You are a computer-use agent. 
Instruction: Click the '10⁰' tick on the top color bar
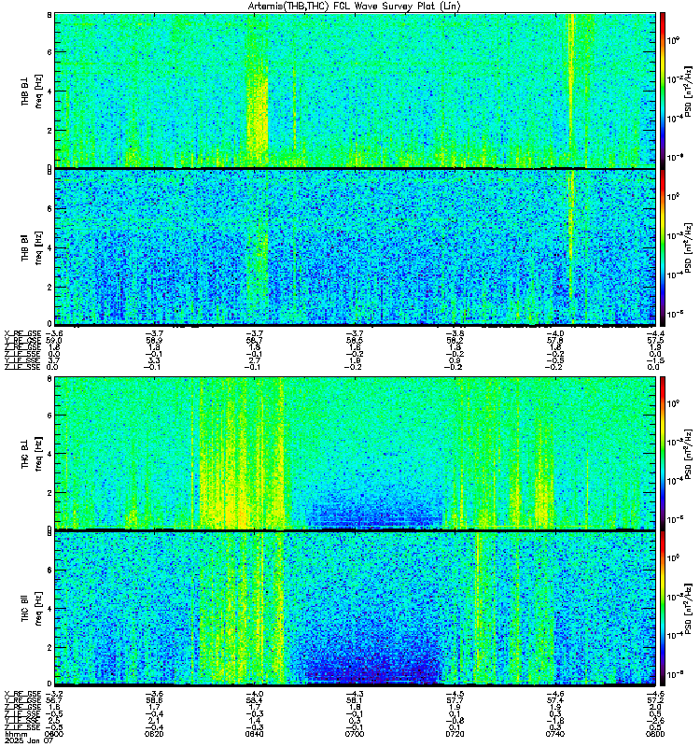click(x=673, y=40)
